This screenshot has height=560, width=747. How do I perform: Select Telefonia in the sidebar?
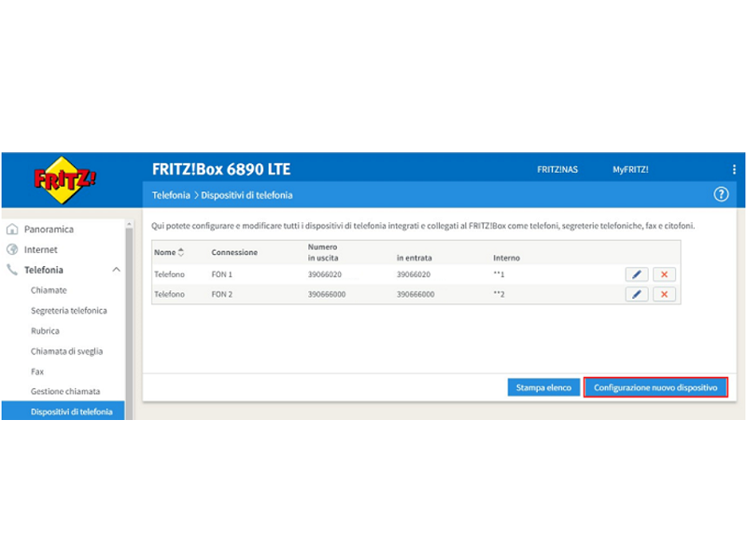pyautogui.click(x=44, y=270)
